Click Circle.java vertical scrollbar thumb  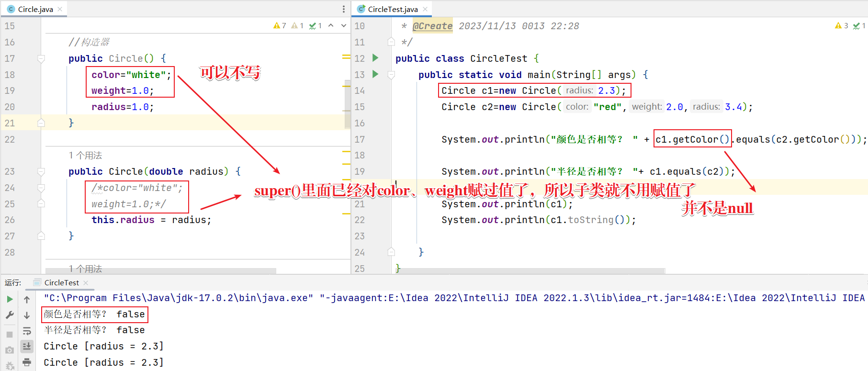coord(348,104)
